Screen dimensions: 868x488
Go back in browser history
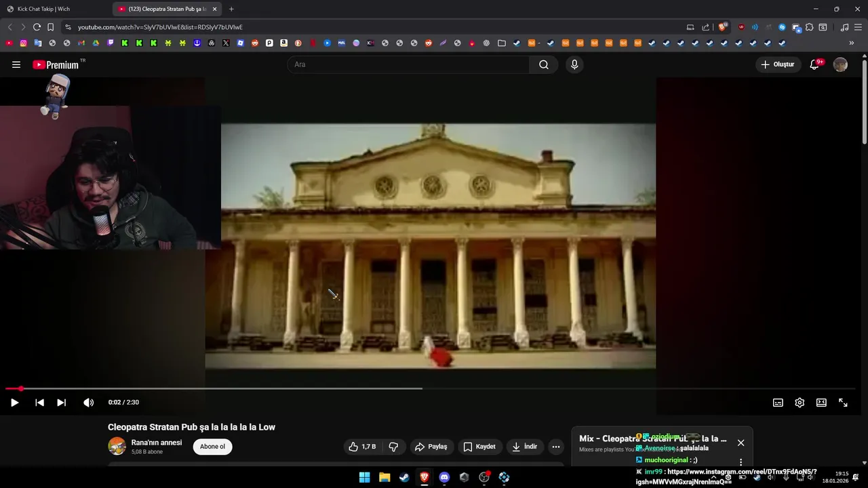pos(9,27)
